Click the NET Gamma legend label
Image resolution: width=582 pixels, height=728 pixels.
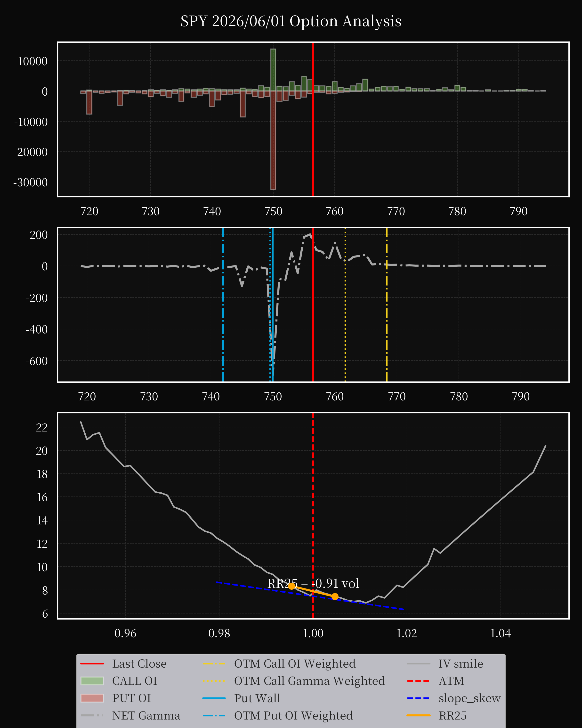pos(146,715)
